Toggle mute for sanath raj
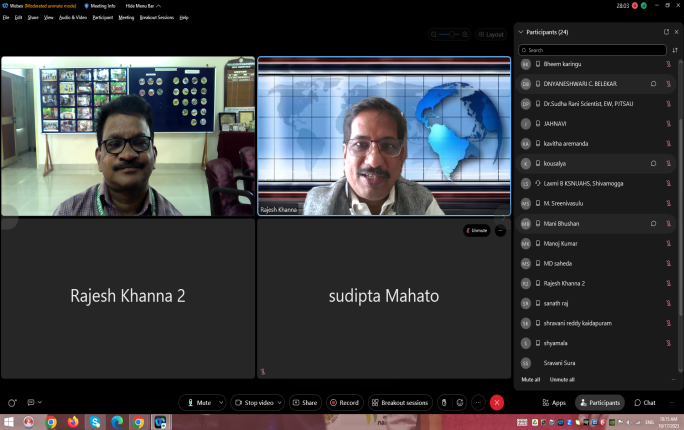Image resolution: width=684 pixels, height=430 pixels. pyautogui.click(x=668, y=303)
